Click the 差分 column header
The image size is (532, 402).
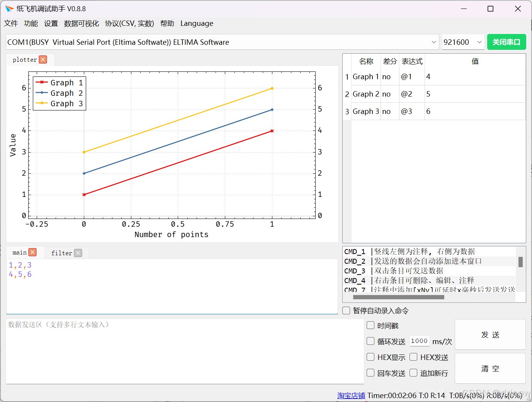[390, 61]
